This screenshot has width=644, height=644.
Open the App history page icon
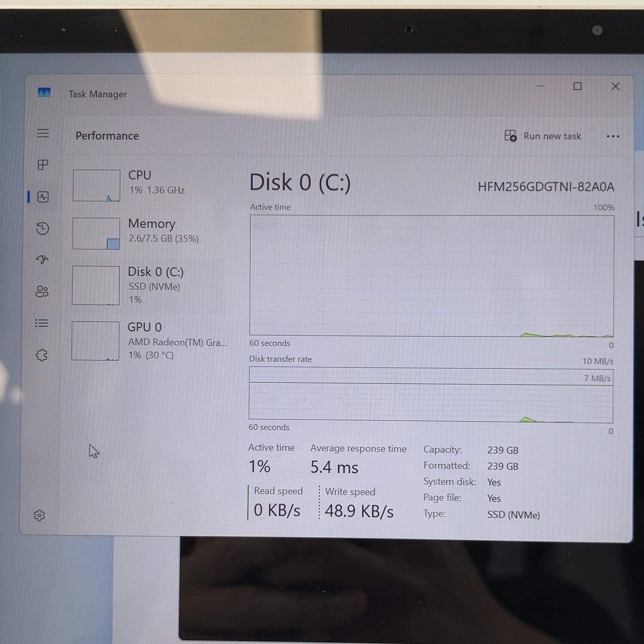[43, 228]
